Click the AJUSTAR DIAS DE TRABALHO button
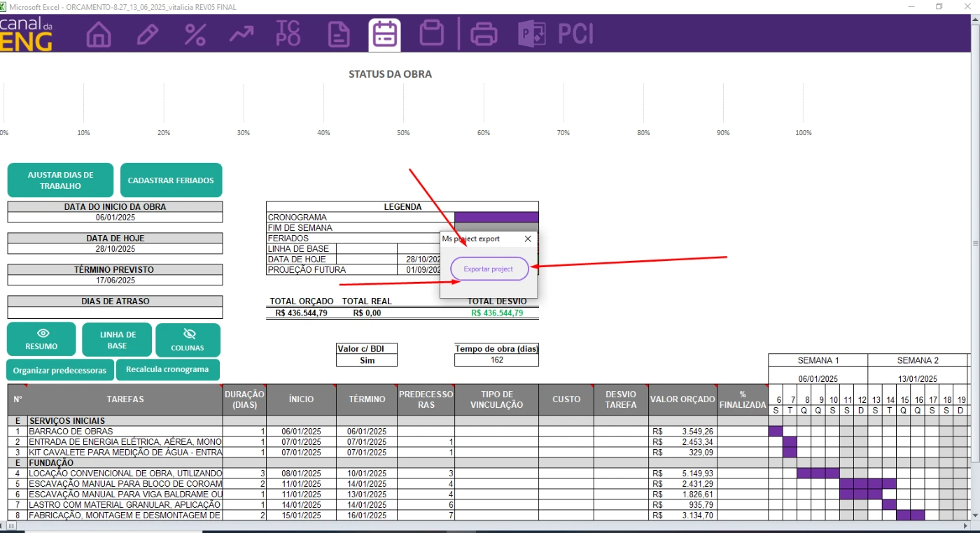 point(60,180)
